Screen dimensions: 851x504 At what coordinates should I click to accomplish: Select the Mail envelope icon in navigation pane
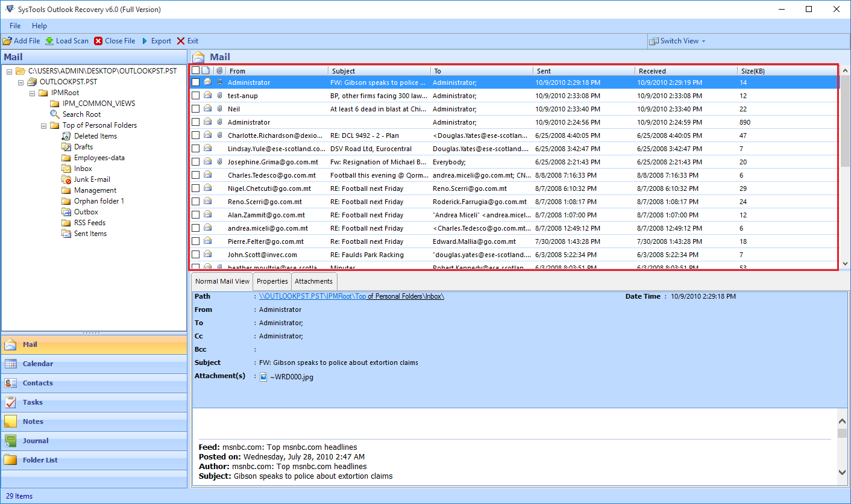pos(10,344)
